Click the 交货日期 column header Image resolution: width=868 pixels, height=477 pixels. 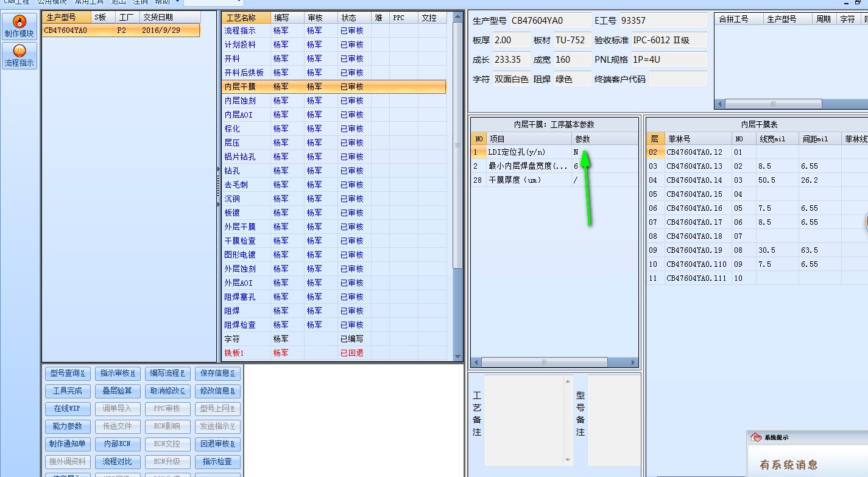pos(170,17)
